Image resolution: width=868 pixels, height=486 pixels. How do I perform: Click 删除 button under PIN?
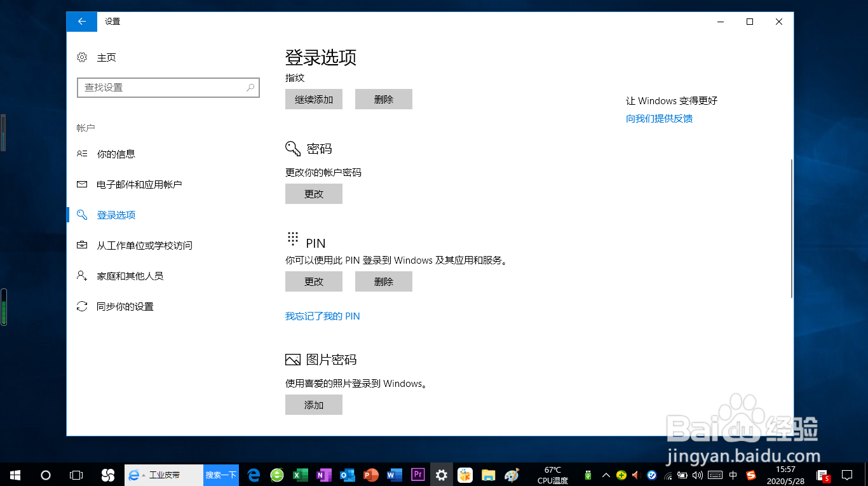[384, 281]
